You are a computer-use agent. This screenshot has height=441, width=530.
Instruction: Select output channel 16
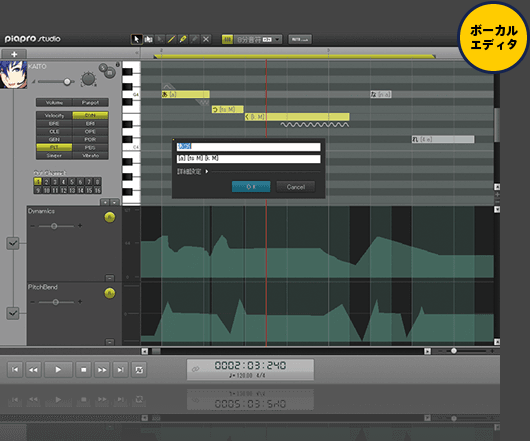pos(97,190)
